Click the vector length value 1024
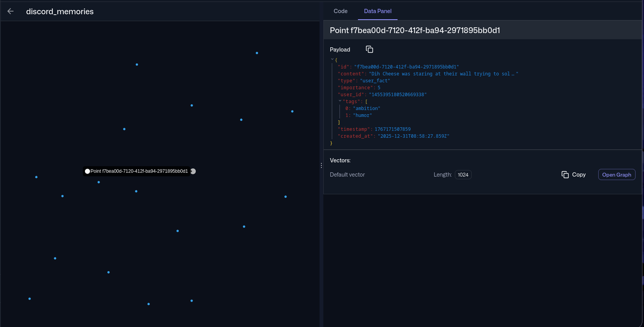This screenshot has width=644, height=327. (463, 175)
